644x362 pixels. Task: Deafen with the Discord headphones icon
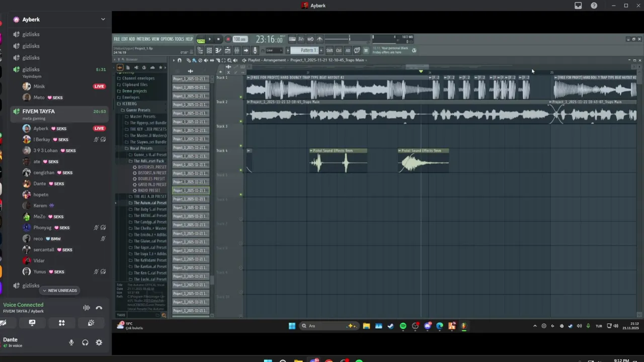[85, 342]
